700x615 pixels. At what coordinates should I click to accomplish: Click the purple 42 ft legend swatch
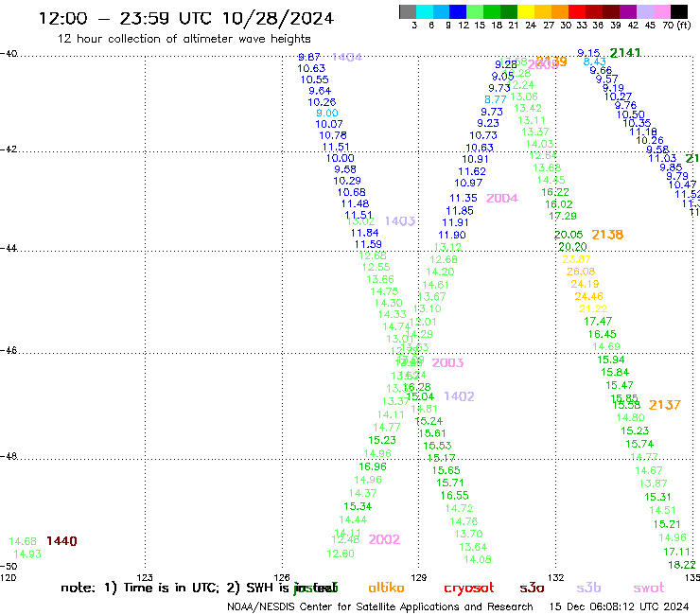click(628, 12)
